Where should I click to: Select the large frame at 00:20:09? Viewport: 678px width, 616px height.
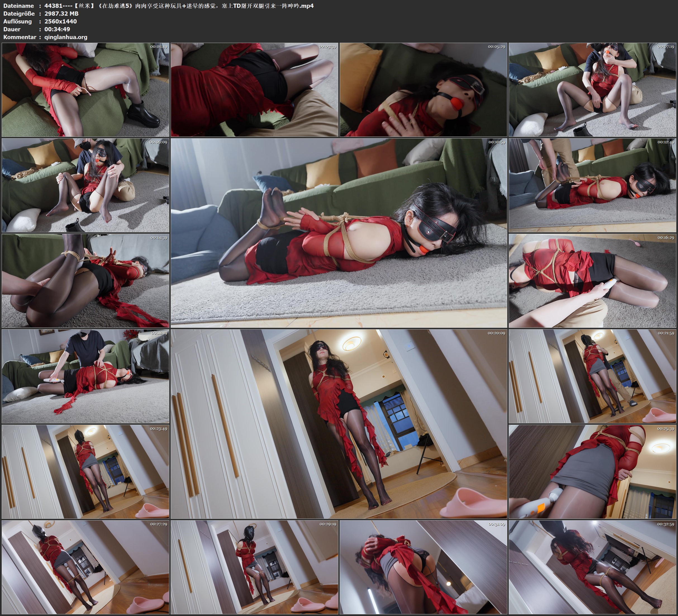pos(339,424)
